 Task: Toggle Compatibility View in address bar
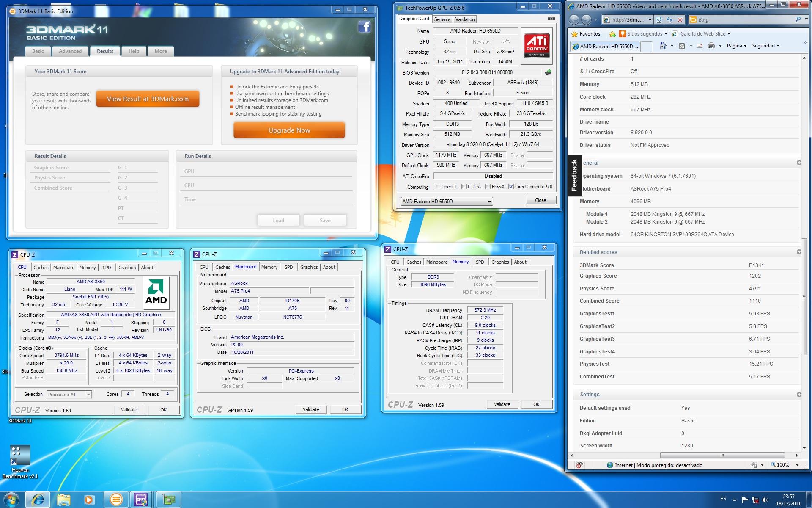659,19
